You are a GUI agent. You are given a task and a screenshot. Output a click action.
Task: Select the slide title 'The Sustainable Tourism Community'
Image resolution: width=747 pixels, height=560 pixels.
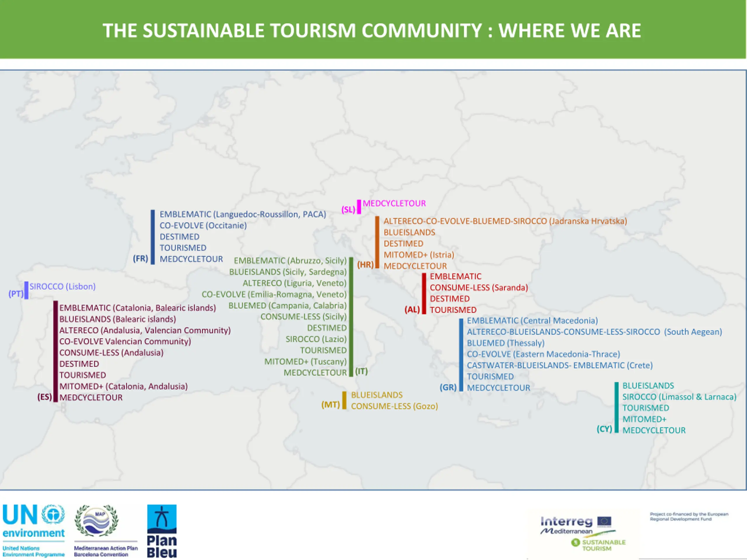[x=371, y=30]
